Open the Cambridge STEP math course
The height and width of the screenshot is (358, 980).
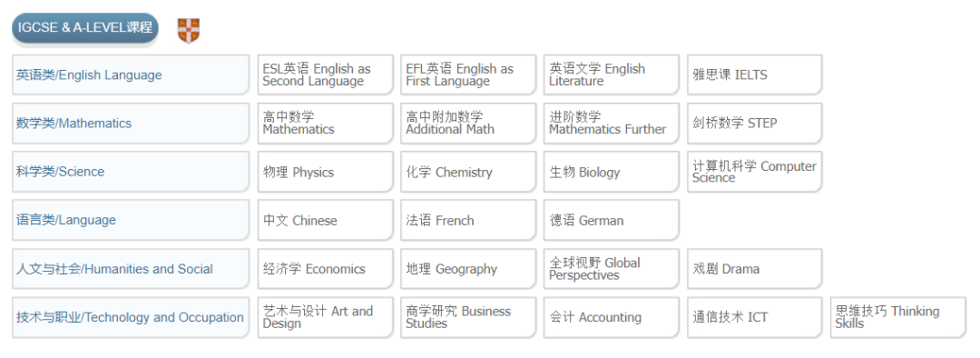click(754, 124)
